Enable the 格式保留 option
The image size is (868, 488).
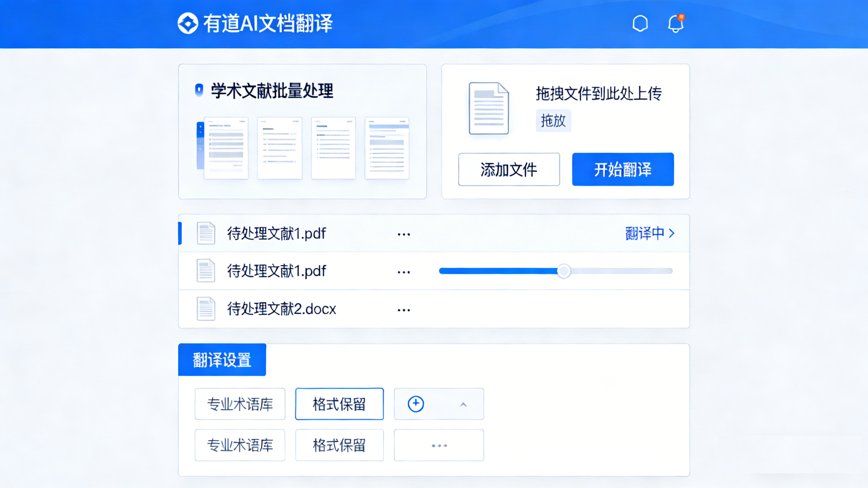coord(339,404)
